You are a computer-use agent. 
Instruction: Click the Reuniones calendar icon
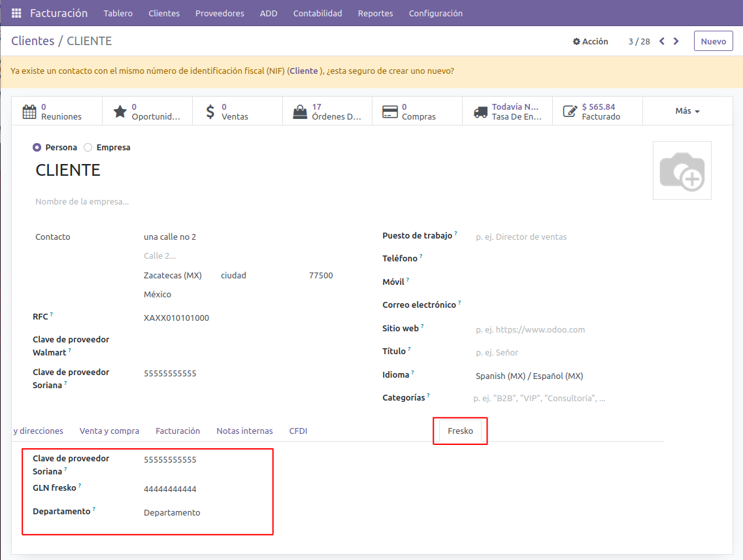(29, 112)
